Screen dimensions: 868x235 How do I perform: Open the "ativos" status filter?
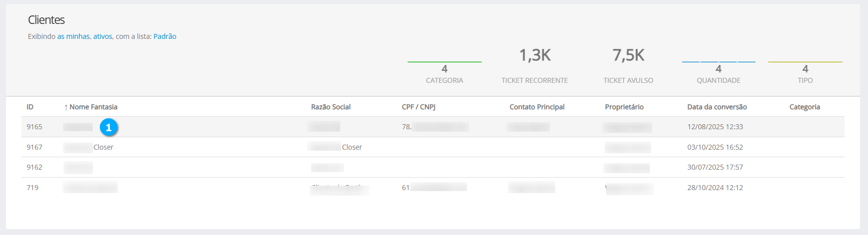(x=102, y=36)
